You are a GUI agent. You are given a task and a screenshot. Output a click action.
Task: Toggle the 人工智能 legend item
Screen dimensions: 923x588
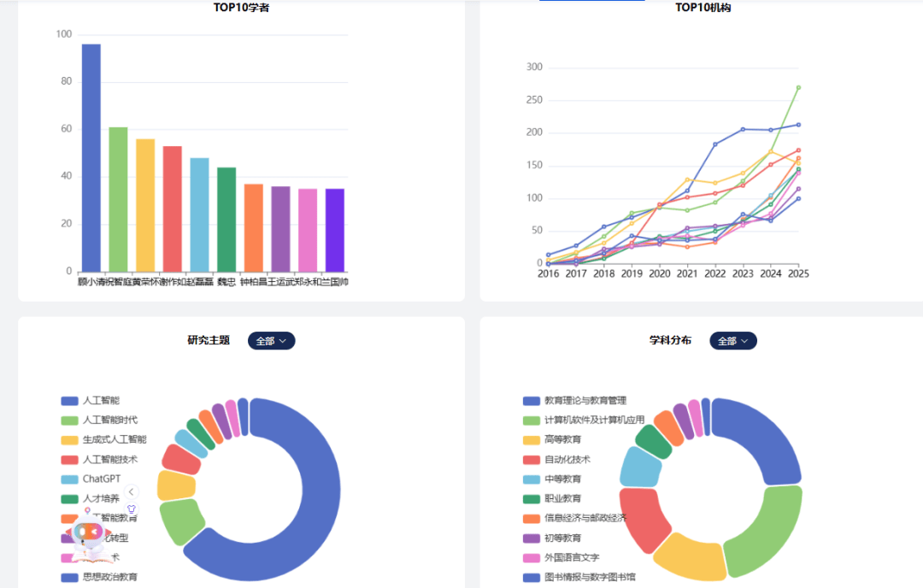pos(101,401)
